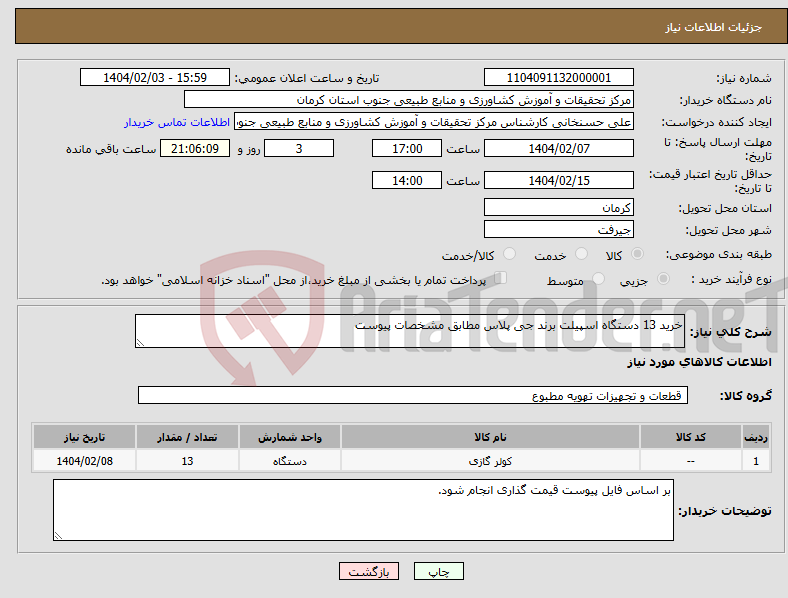This screenshot has height=598, width=788.
Task: Click the کولر گازی table cell
Action: coord(490,460)
